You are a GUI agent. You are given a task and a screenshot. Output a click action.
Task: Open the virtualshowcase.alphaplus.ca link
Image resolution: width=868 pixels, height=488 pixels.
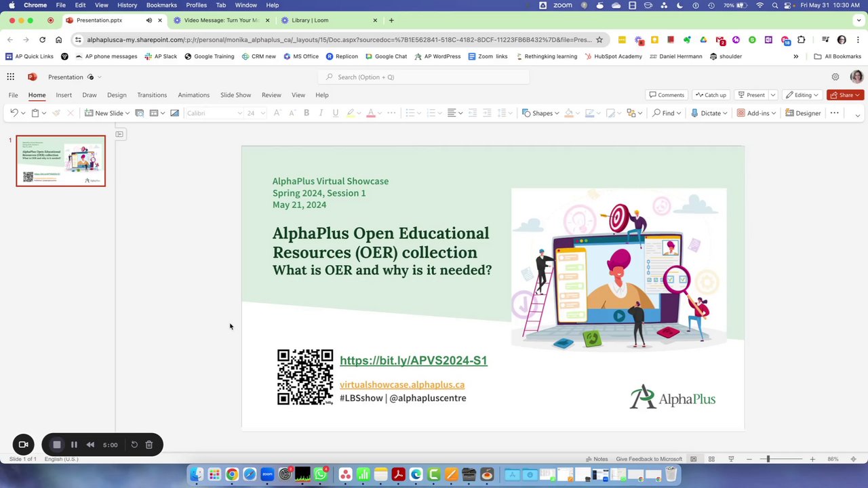tap(402, 384)
